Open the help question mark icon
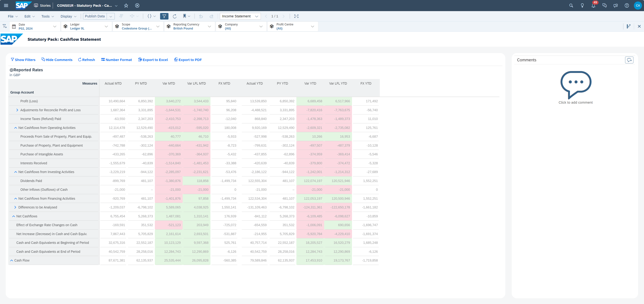The height and width of the screenshot is (304, 644). point(627,6)
